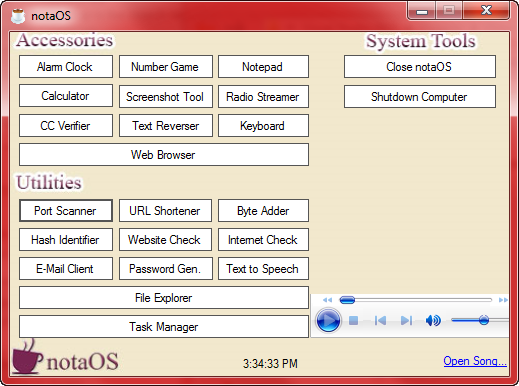Open the CC Verifier
Viewport: 519px width, 386px height.
pos(66,126)
